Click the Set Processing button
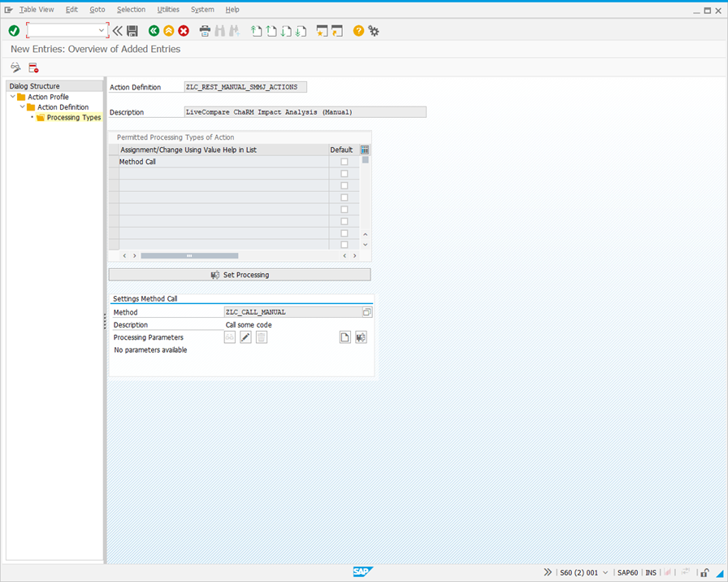This screenshot has width=728, height=582. (239, 274)
